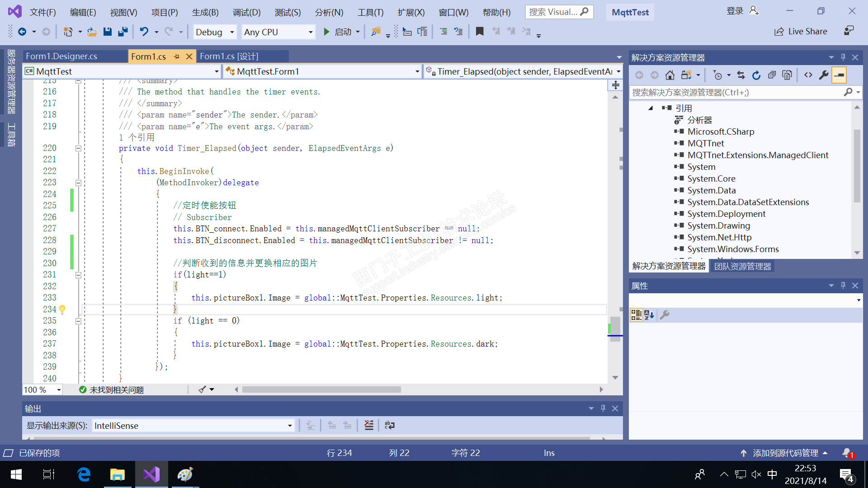The width and height of the screenshot is (868, 488).
Task: Toggle pin on Form1.cs tab
Action: 177,56
